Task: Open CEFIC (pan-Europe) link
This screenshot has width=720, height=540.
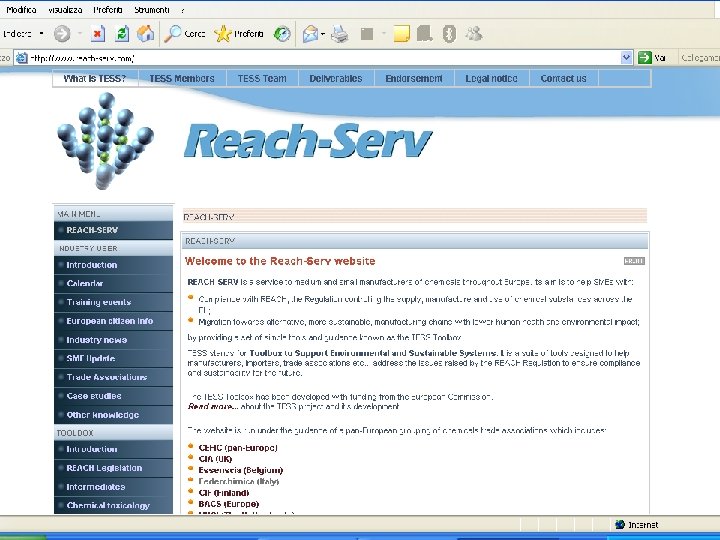Action: pyautogui.click(x=238, y=448)
